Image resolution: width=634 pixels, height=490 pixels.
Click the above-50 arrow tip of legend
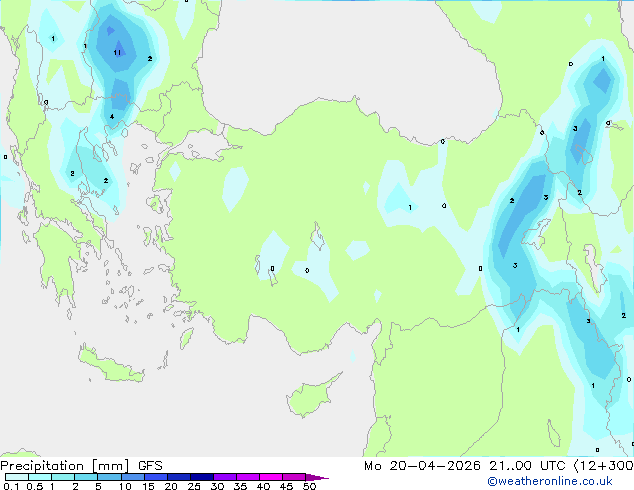coord(317,477)
